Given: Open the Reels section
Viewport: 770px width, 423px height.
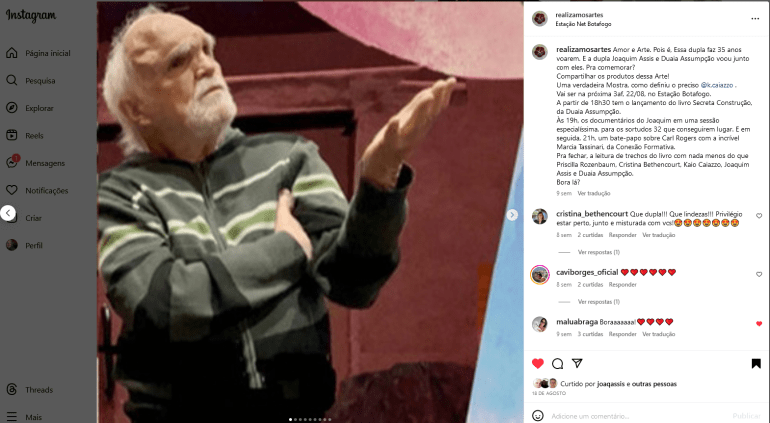Looking at the screenshot, I should click(25, 136).
